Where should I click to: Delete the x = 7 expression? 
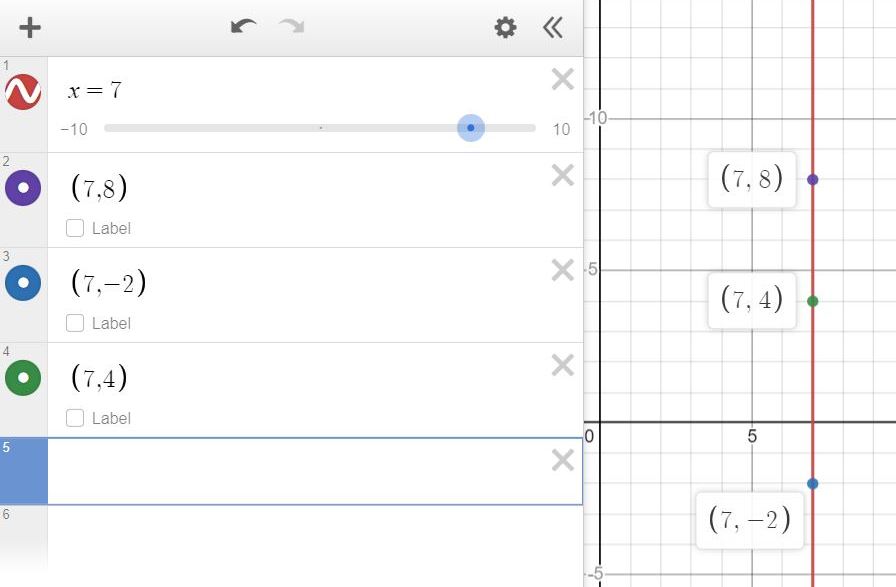click(563, 79)
